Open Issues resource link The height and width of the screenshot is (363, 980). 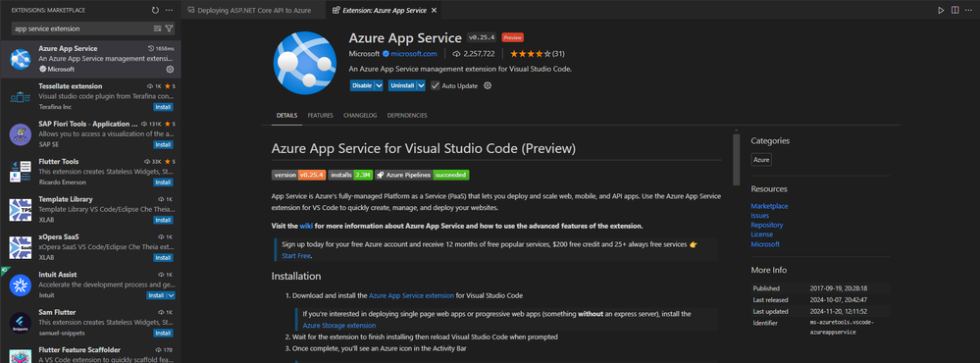(x=760, y=216)
